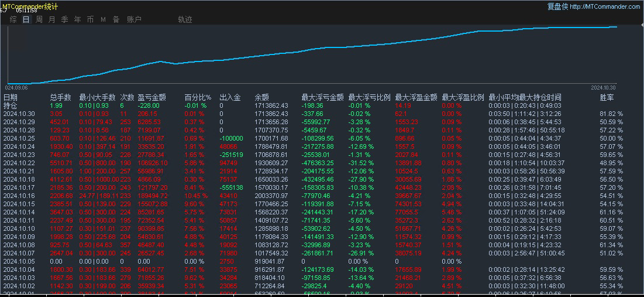Screen dimensions: 644x297
Task: Switch to the 综 summary tab
Action: click(x=13, y=19)
